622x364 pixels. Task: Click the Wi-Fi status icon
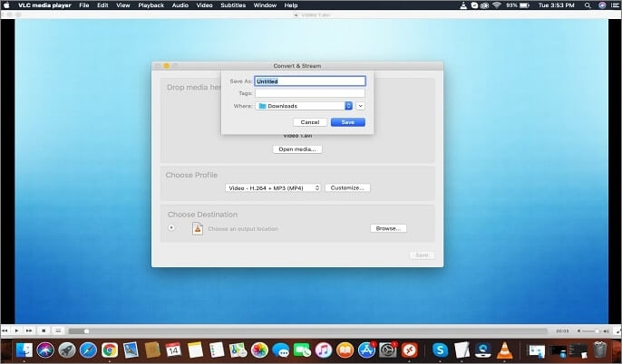tap(495, 5)
